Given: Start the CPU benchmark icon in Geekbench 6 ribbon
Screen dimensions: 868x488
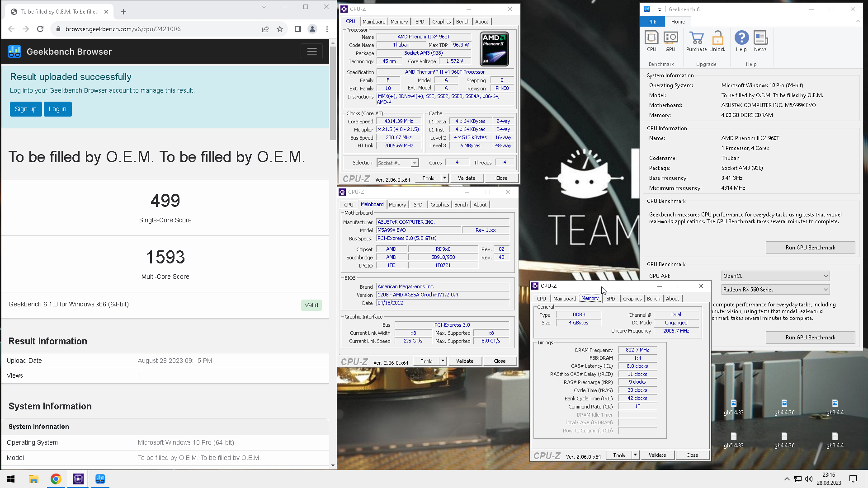Looking at the screenshot, I should [x=651, y=41].
